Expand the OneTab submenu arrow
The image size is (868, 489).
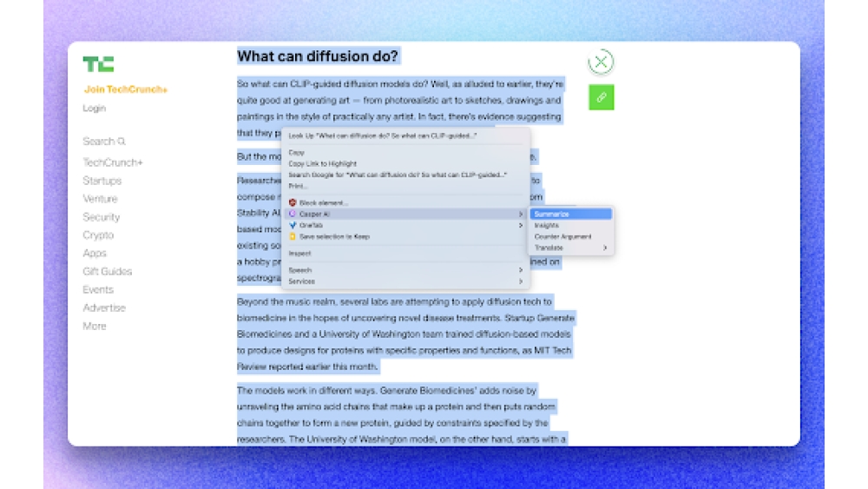(520, 226)
